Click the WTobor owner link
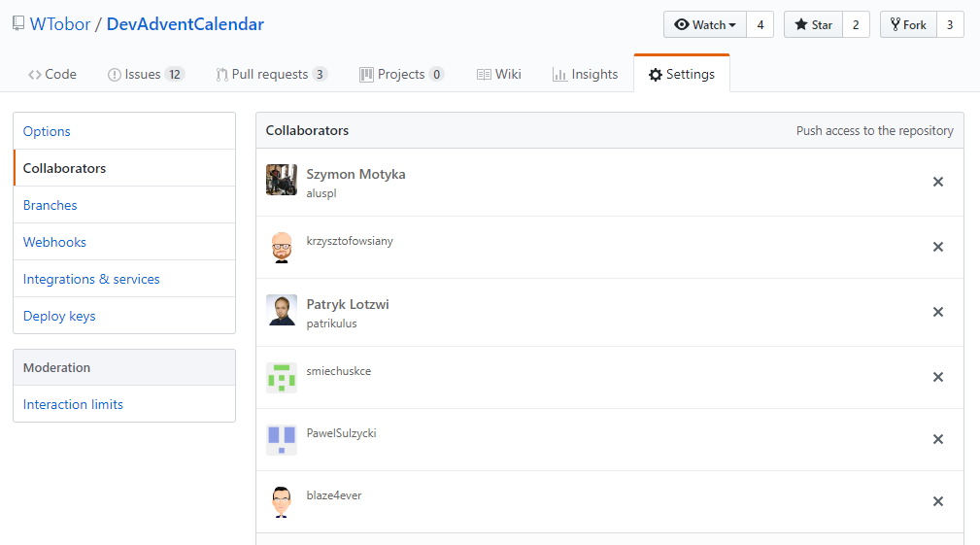Screen dimensions: 980x545 tap(59, 24)
